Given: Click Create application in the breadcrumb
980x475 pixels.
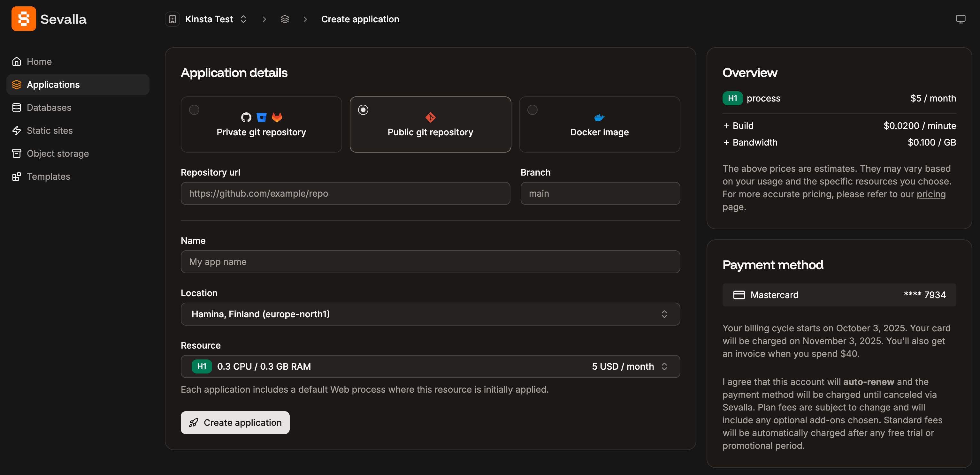Looking at the screenshot, I should coord(360,19).
